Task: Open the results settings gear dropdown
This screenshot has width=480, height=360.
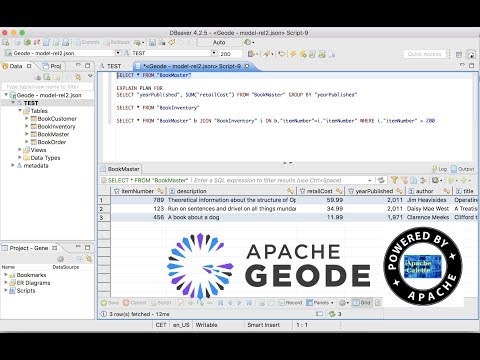Action: [344, 303]
